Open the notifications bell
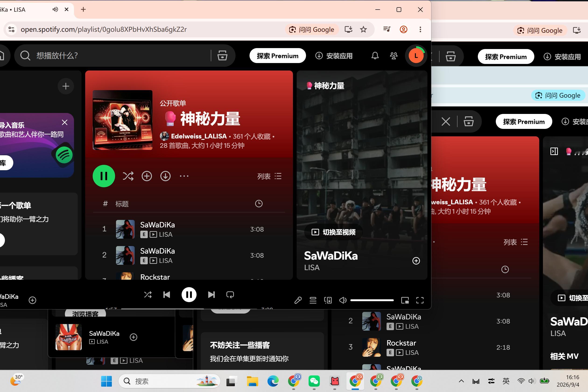 click(375, 56)
